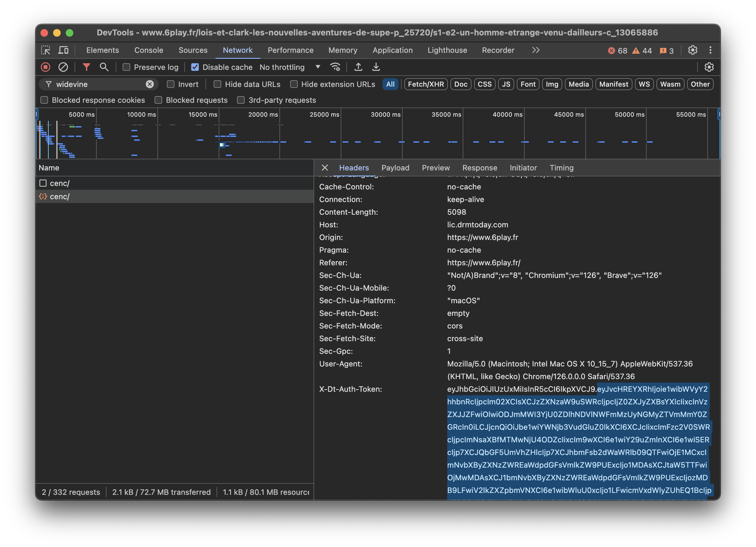Clear the widevine filter text
Image resolution: width=756 pixels, height=547 pixels.
click(150, 84)
